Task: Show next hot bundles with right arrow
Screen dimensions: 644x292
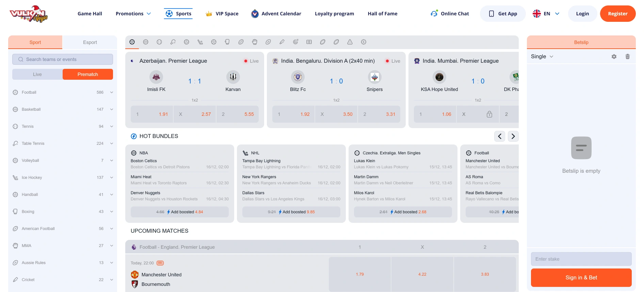Action: (513, 136)
